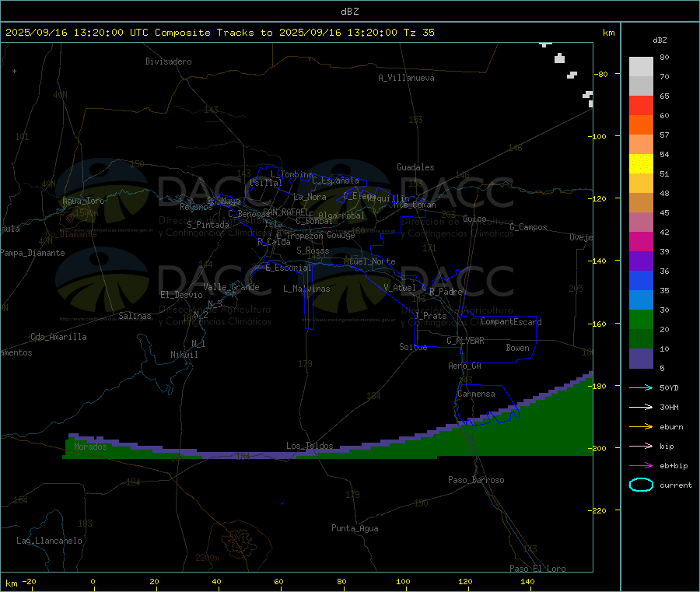Click the SAN_RAFAEL map label
This screenshot has height=592, width=700.
285,212
